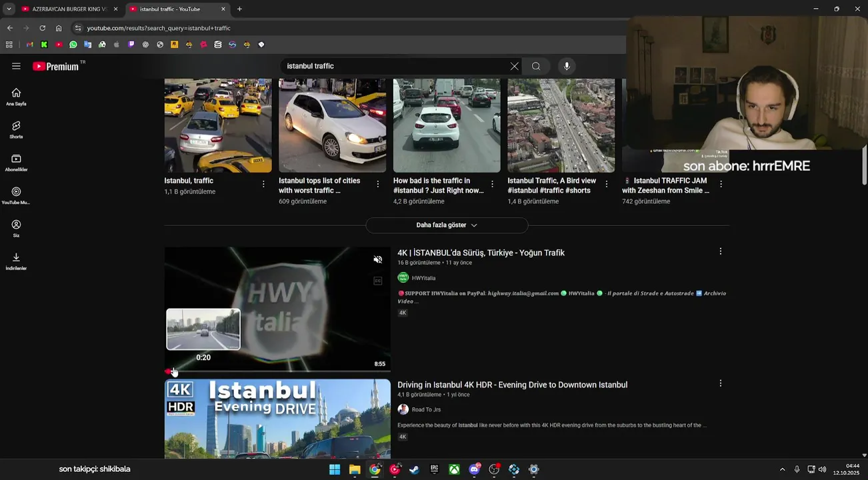Open options for 'How bad is the traffic' short
The height and width of the screenshot is (480, 868).
[493, 184]
